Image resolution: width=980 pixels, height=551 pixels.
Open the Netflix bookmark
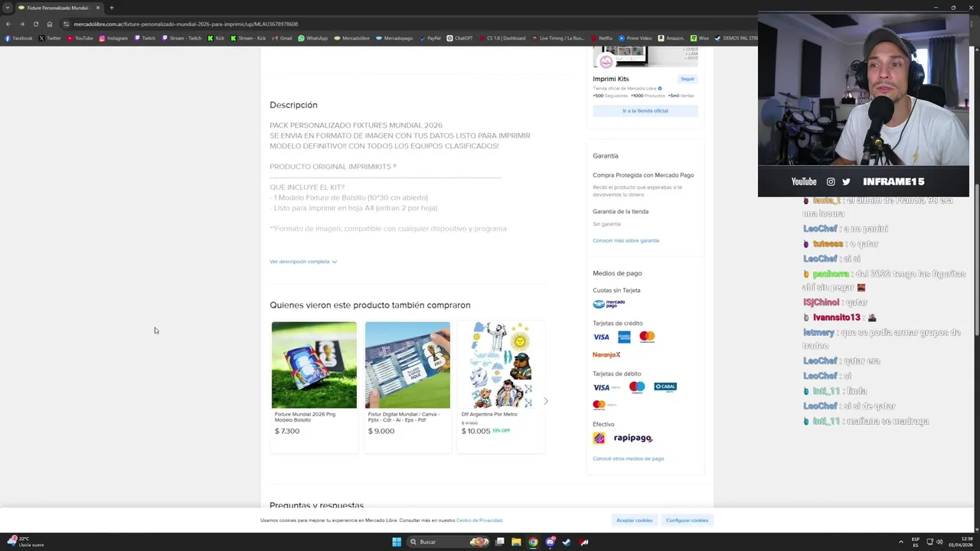click(601, 38)
